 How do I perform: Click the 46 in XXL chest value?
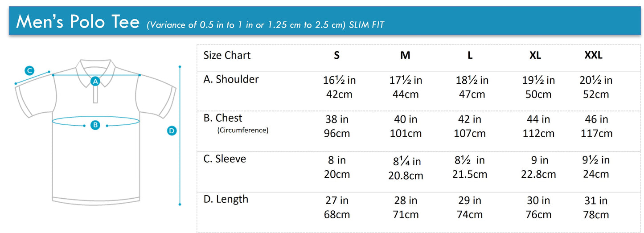click(x=597, y=119)
